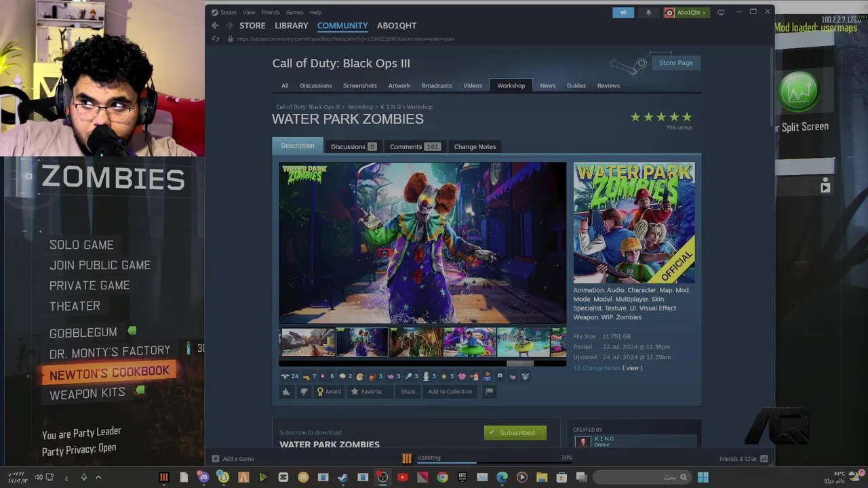Viewport: 868px width, 488px height.
Task: Switch to the LIBRARY section
Action: [292, 26]
